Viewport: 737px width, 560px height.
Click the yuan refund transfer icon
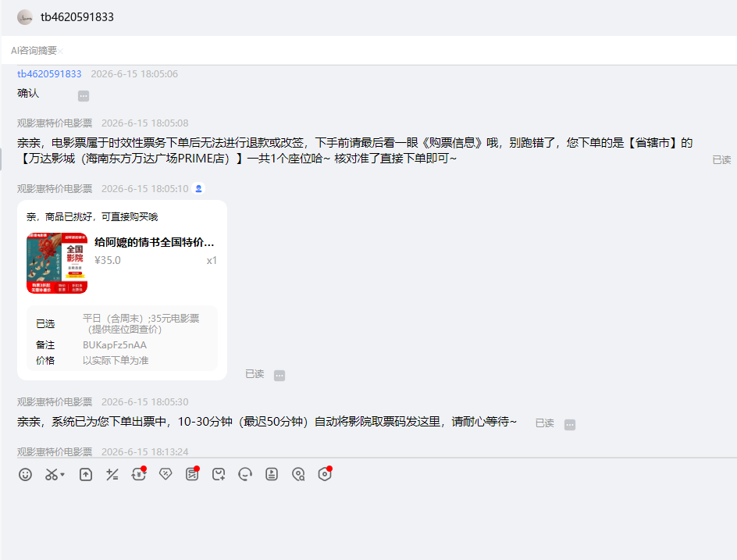(x=139, y=474)
